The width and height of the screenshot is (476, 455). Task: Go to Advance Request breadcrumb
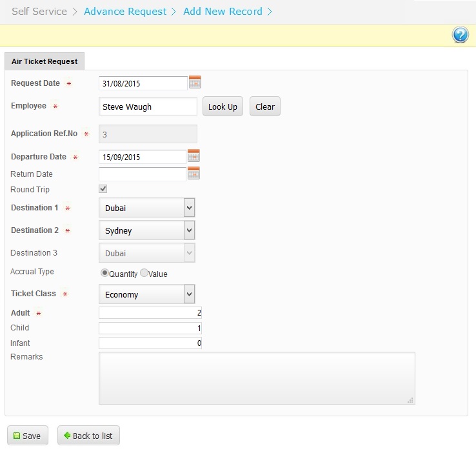pyautogui.click(x=125, y=11)
